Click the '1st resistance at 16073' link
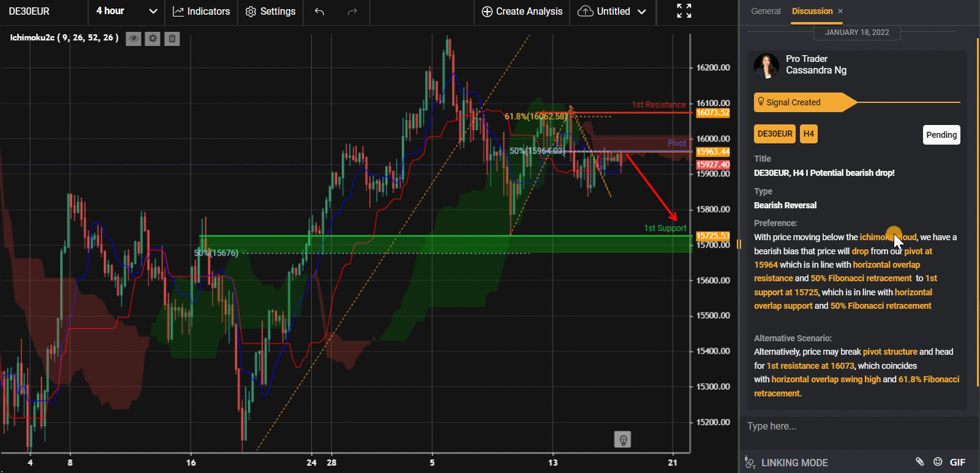 click(810, 366)
